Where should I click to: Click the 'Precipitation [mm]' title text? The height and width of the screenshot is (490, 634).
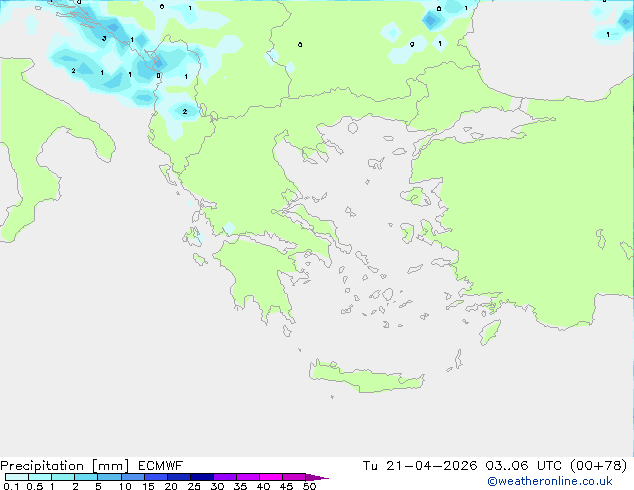[x=65, y=466]
